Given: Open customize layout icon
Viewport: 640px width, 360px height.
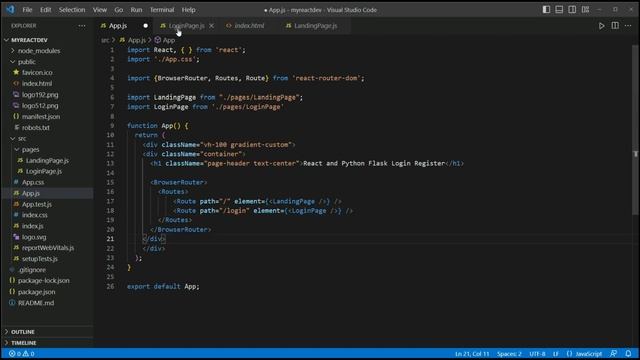Looking at the screenshot, I should click(x=585, y=9).
